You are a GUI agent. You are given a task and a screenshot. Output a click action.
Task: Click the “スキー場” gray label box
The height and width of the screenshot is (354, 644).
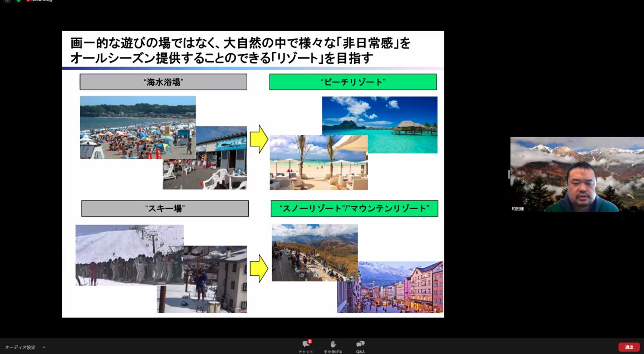click(x=165, y=209)
